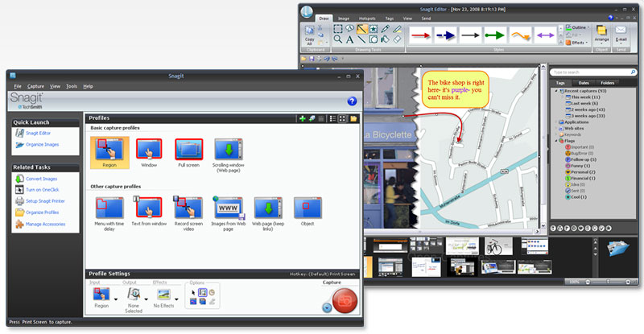Image resolution: width=644 pixels, height=334 pixels.
Task: Add a new profile with green plus icon
Action: [x=303, y=118]
